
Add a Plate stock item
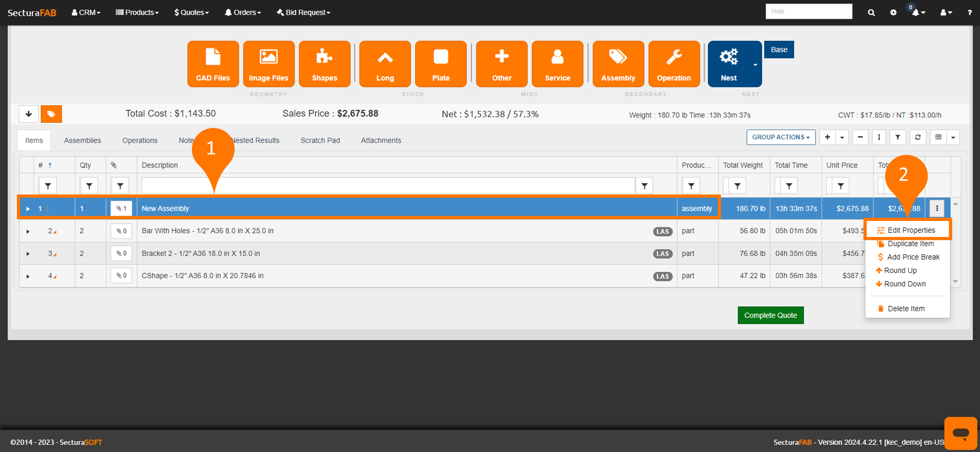click(x=440, y=64)
